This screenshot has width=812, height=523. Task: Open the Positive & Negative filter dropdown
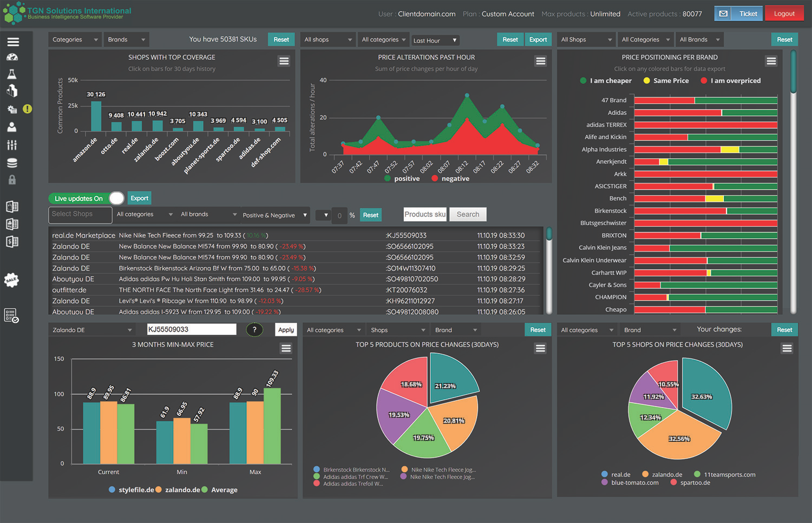[275, 215]
